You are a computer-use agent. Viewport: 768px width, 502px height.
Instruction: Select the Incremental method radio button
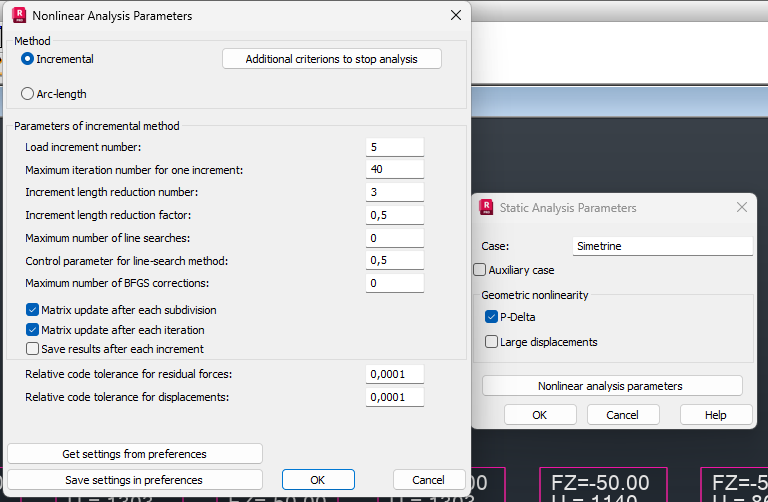[x=28, y=59]
